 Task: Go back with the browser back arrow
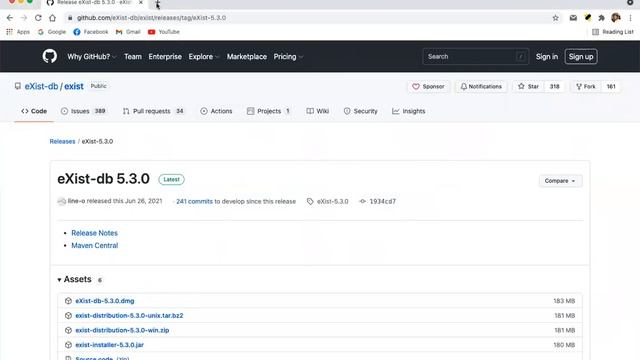10,18
